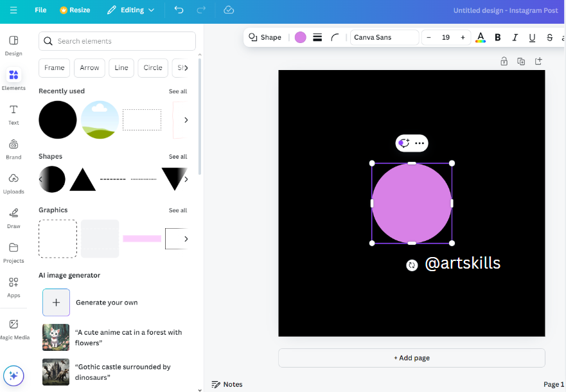Open the Elements panel in sidebar
The image size is (566, 392).
13,80
